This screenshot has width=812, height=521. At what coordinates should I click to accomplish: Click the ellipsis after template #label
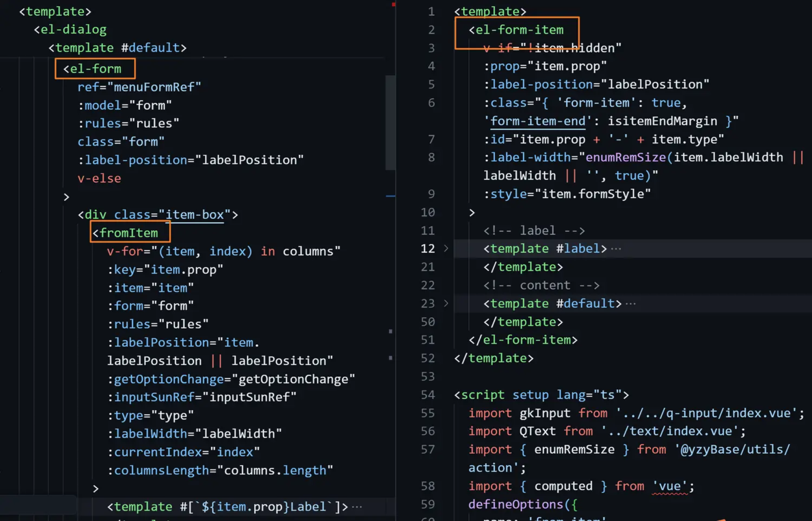[616, 249]
